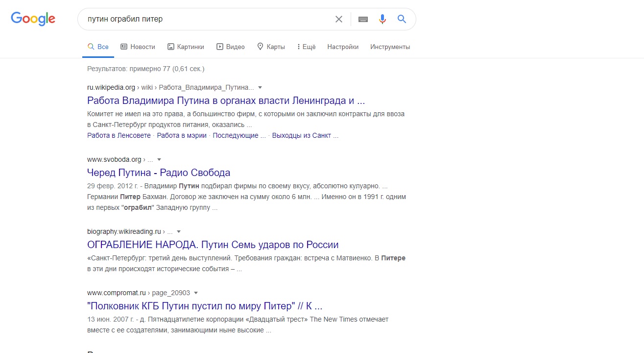Open sitelink Работа в Ленсовете
644x353 pixels.
click(119, 136)
